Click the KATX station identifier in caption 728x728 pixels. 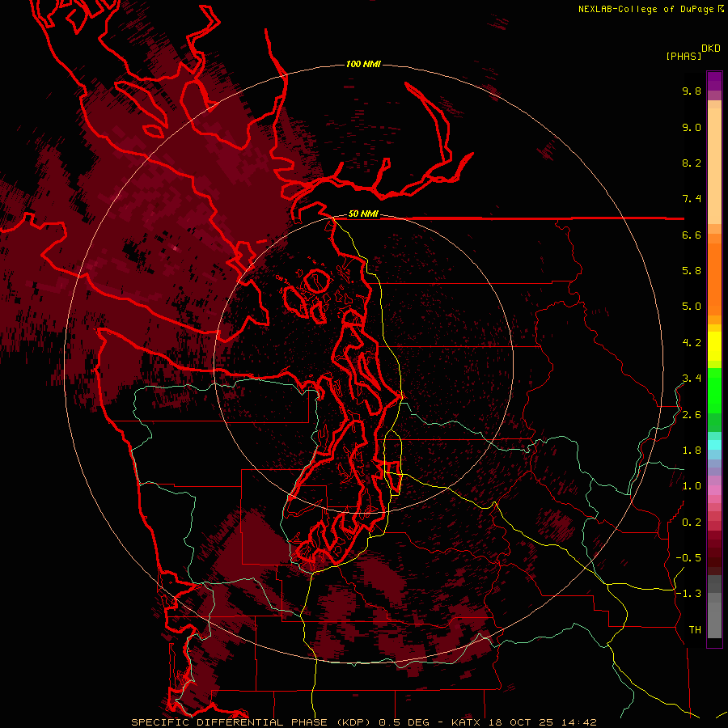pyautogui.click(x=467, y=722)
